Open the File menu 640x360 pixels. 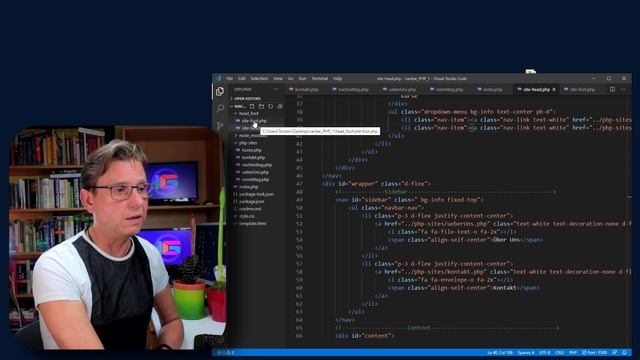[229, 78]
